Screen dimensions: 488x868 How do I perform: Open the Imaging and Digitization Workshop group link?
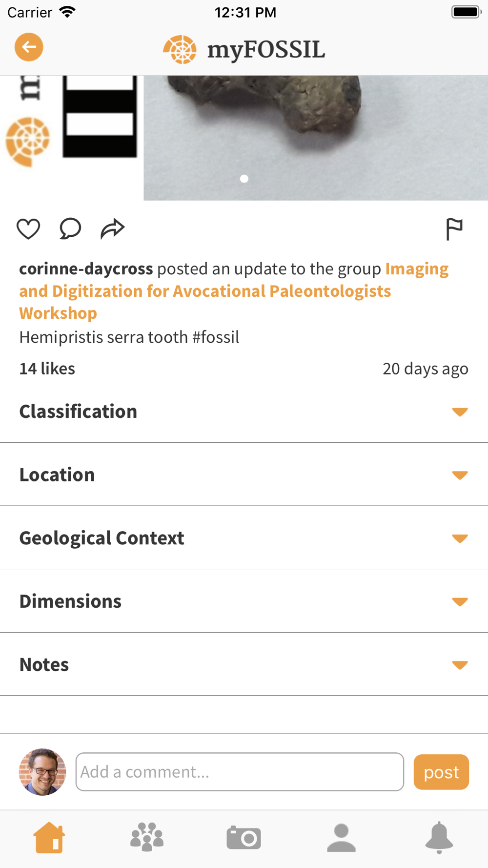205,291
